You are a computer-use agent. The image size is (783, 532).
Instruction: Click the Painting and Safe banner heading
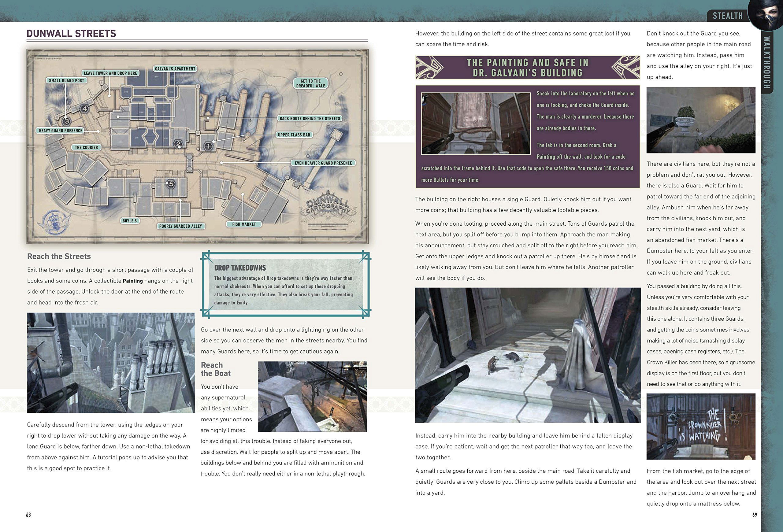point(527,67)
